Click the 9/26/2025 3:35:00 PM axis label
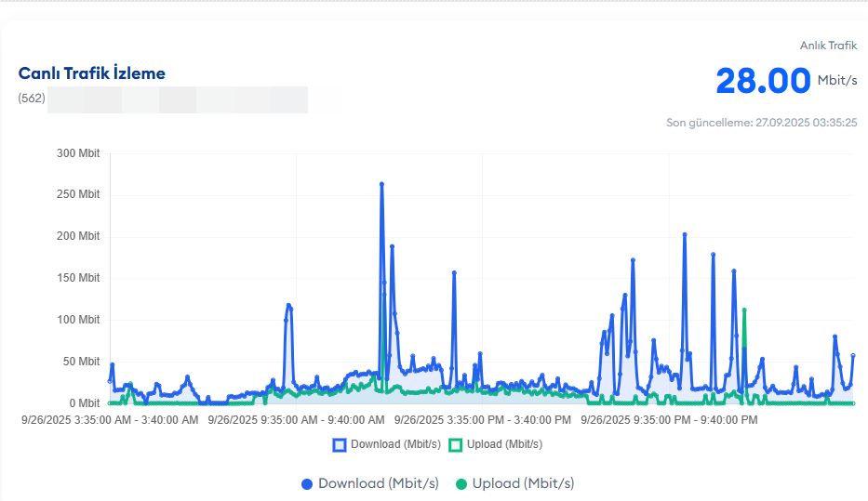Screen dimensions: 868x501 click(483, 420)
